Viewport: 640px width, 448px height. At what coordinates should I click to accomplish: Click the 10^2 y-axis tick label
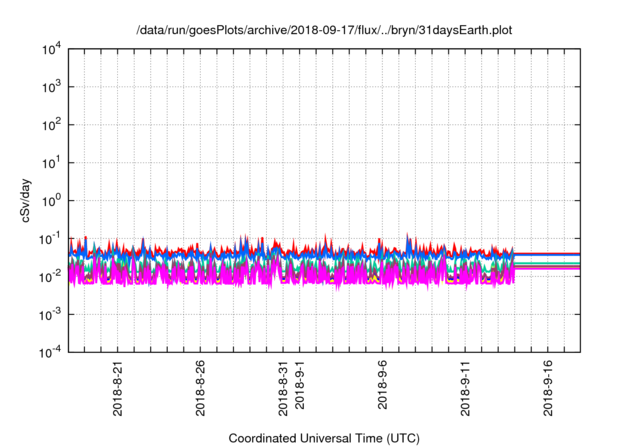coord(52,125)
